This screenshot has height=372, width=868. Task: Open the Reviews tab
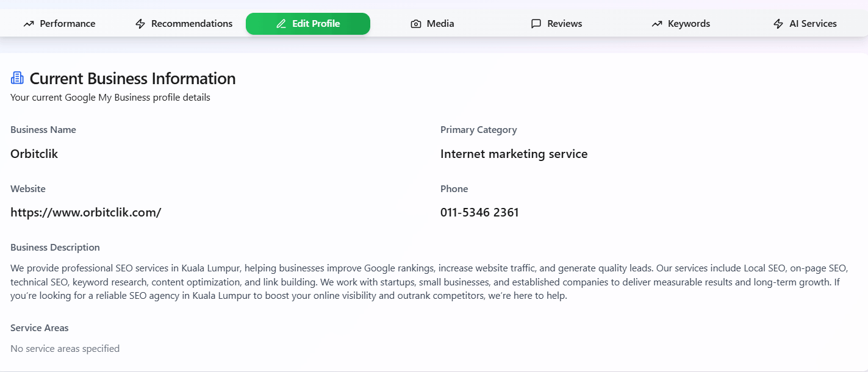click(x=564, y=24)
